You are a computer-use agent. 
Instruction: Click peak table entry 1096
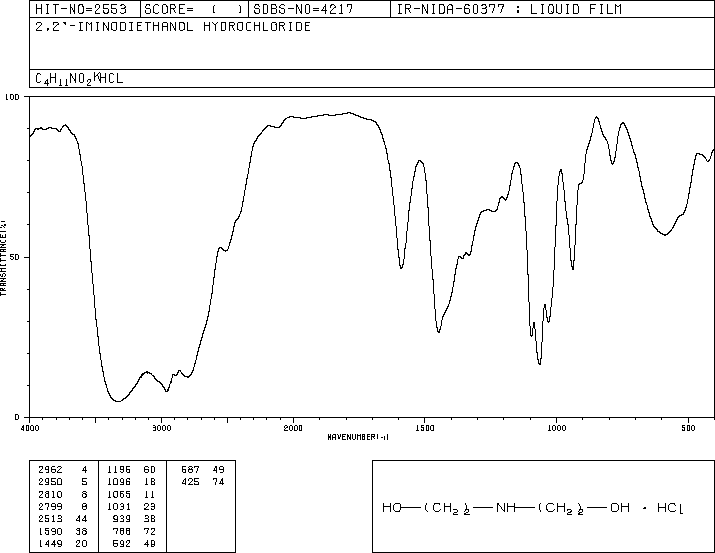click(x=119, y=482)
